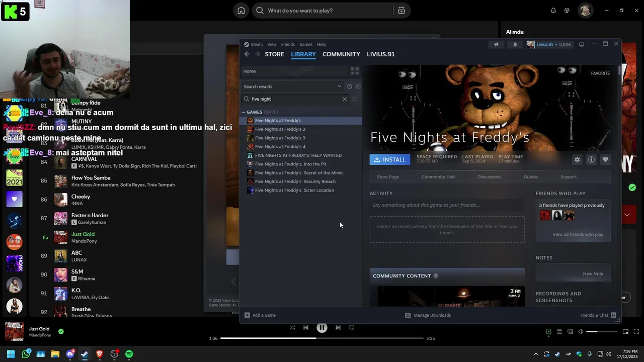Open Spotify What's New bell
The width and height of the screenshot is (644, 362).
[x=553, y=11]
